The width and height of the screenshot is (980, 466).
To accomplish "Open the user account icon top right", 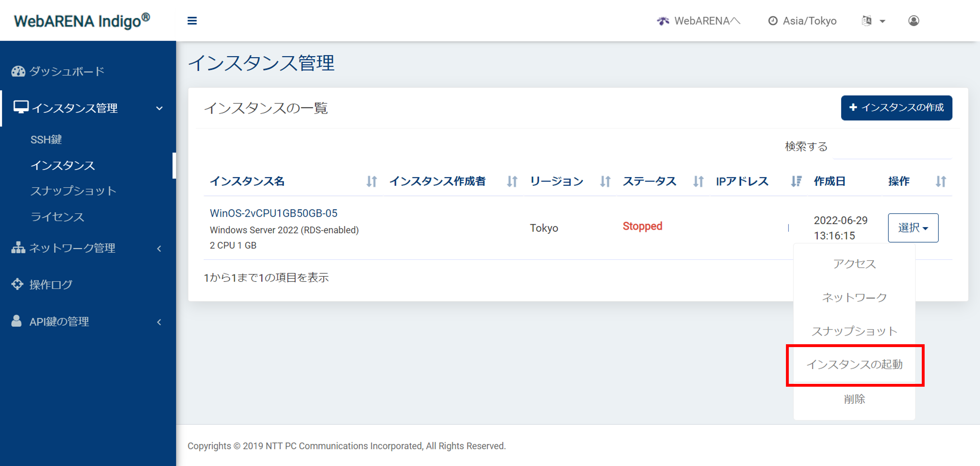I will click(914, 21).
